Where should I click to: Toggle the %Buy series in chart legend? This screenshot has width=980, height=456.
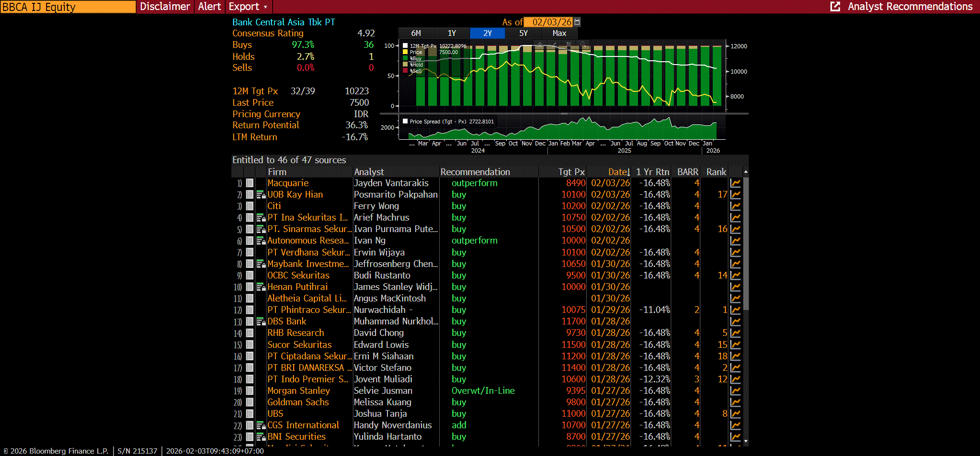point(405,58)
